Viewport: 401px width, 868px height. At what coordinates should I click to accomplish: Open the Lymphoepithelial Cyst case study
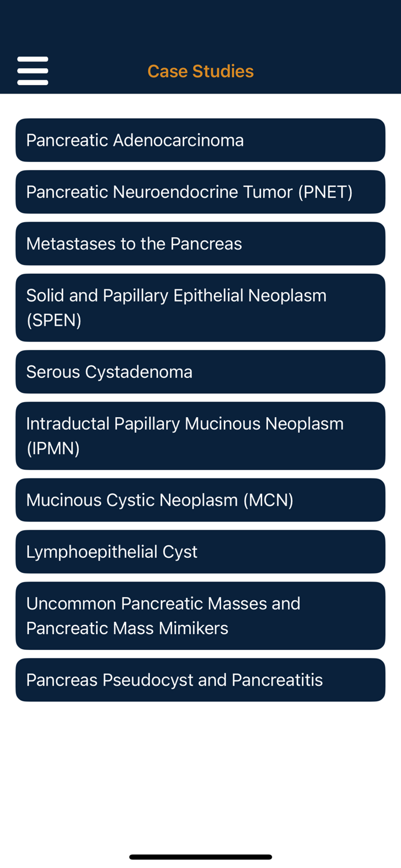click(200, 551)
